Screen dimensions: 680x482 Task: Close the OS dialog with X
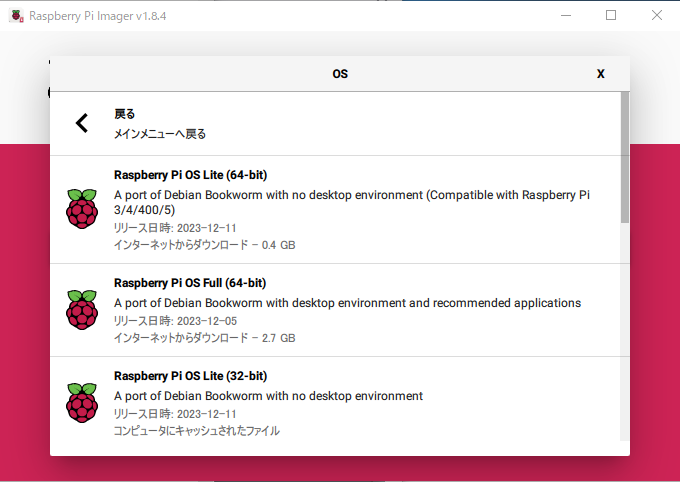[x=601, y=74]
